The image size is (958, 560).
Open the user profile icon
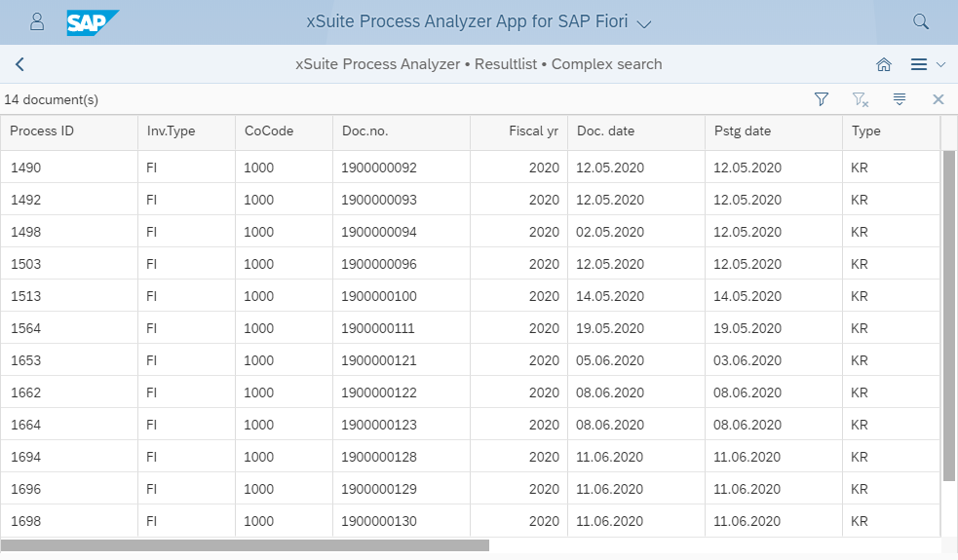point(37,22)
